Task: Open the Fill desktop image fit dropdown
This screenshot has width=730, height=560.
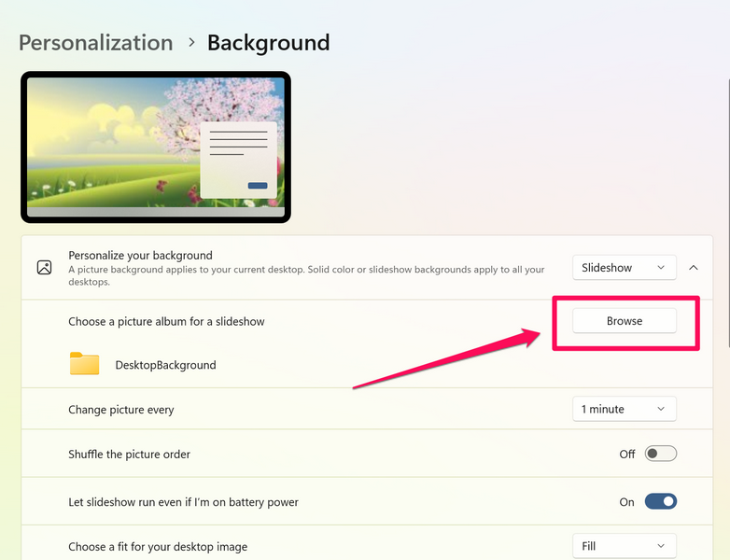Action: click(x=624, y=546)
